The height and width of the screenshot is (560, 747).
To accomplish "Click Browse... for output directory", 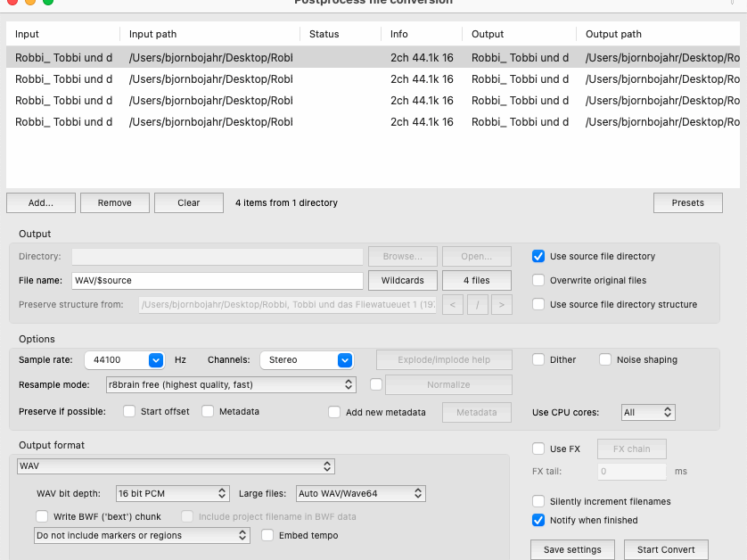I will 402,257.
